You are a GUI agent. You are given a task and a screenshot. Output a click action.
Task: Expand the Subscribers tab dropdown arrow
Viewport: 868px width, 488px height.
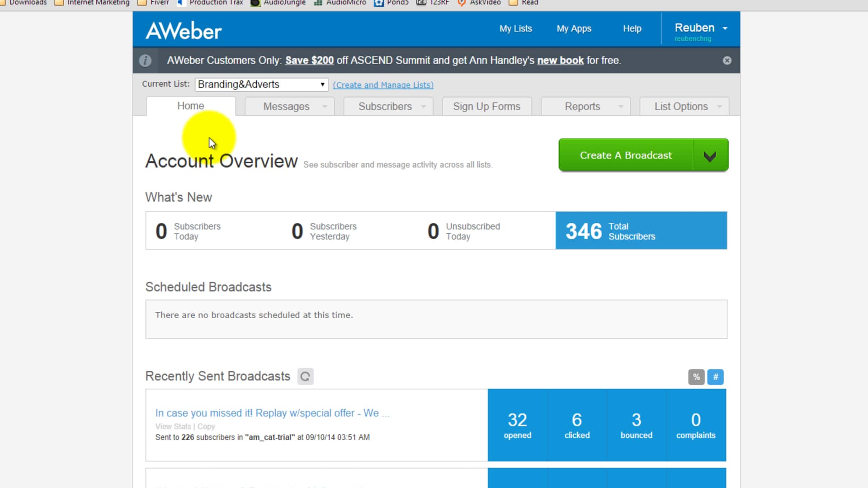point(424,107)
